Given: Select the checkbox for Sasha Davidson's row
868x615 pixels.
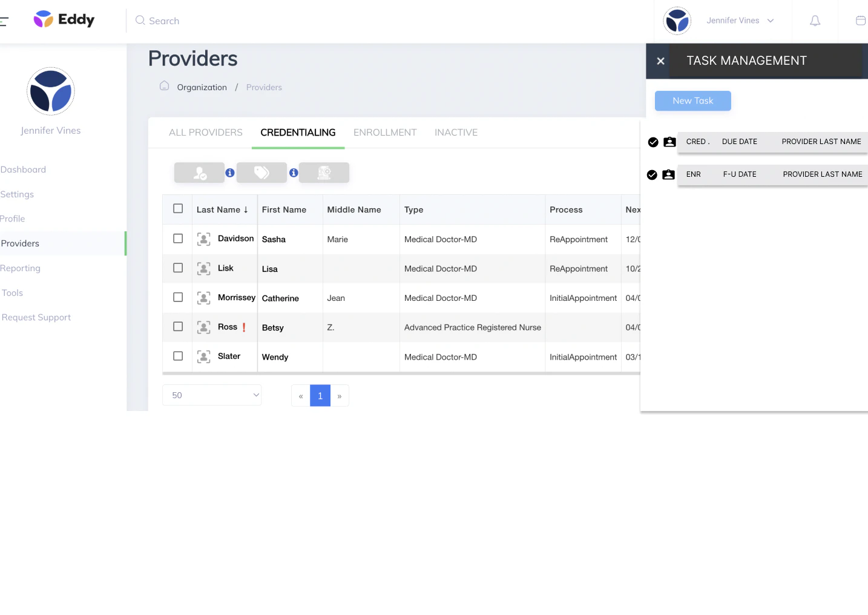Looking at the screenshot, I should tap(177, 238).
